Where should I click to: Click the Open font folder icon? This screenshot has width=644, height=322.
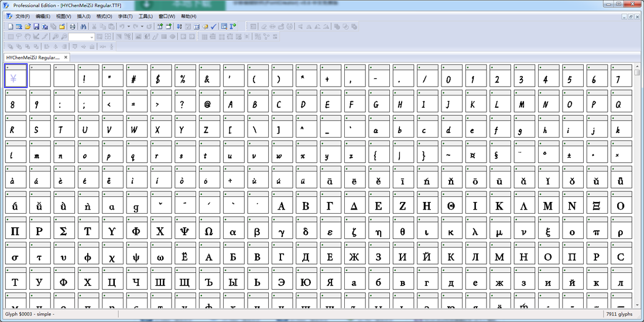[28, 26]
